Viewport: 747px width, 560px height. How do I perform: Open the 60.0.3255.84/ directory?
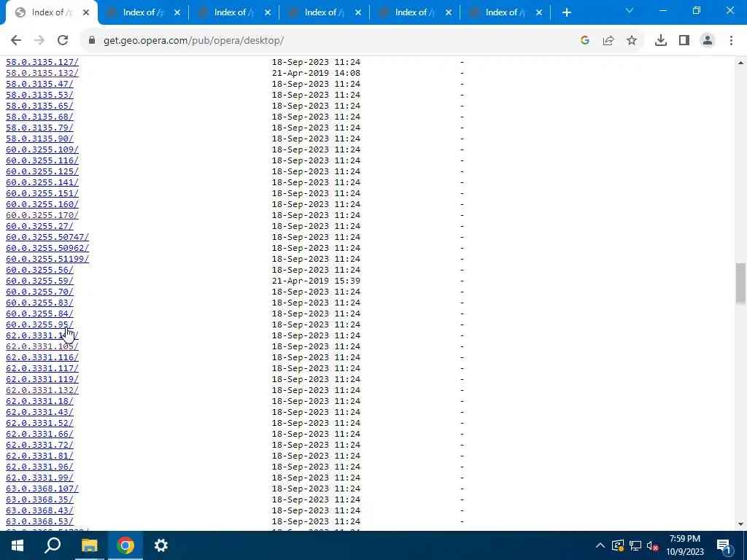tap(39, 314)
